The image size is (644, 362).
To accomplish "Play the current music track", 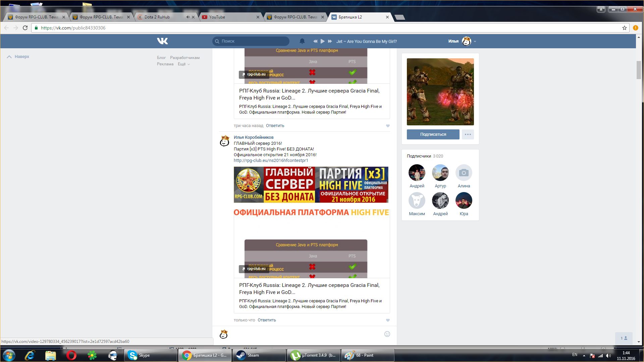I will click(322, 41).
